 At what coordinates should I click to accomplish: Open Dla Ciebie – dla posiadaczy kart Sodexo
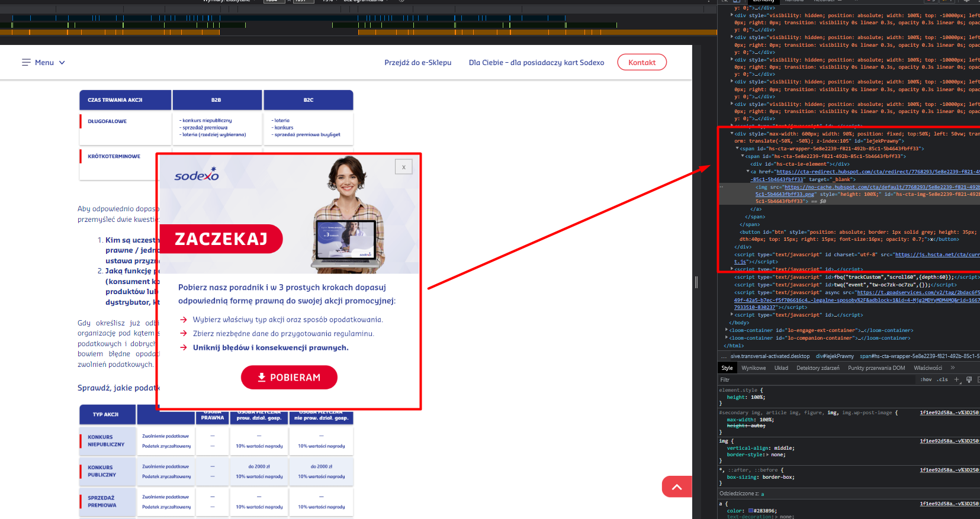536,62
